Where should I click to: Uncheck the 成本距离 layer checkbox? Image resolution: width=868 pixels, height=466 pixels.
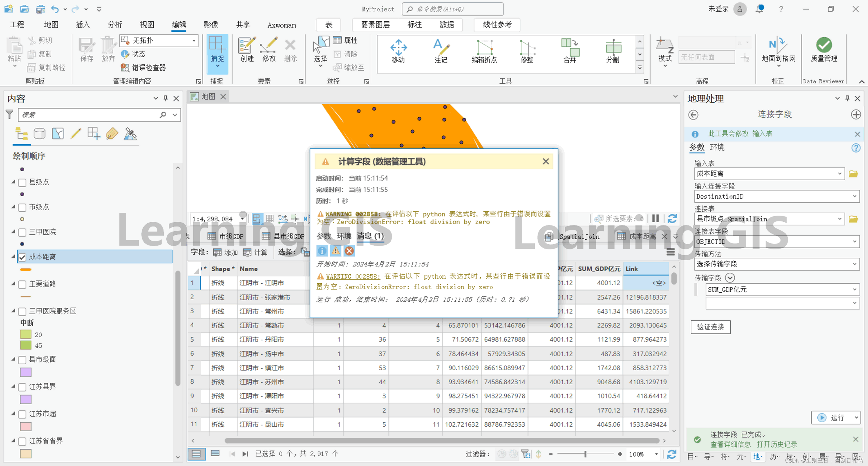(x=22, y=257)
